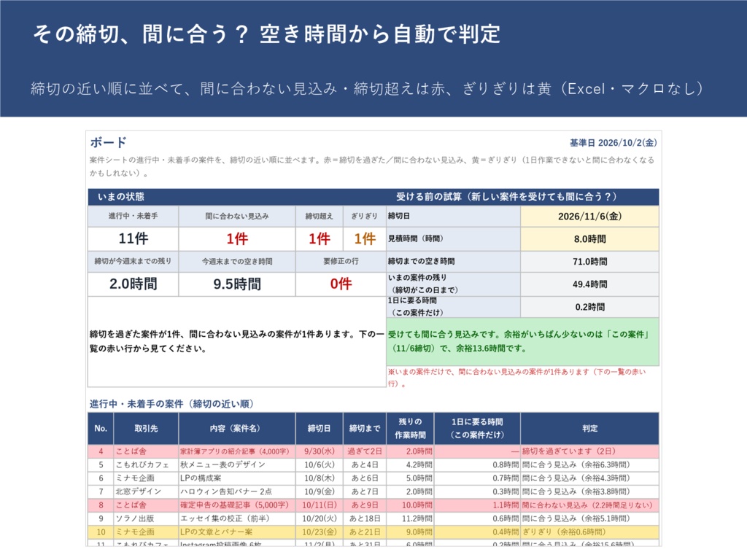The image size is (747, 560).
Task: Click the LPの文章とバナー案 cell
Action: pyautogui.click(x=237, y=532)
